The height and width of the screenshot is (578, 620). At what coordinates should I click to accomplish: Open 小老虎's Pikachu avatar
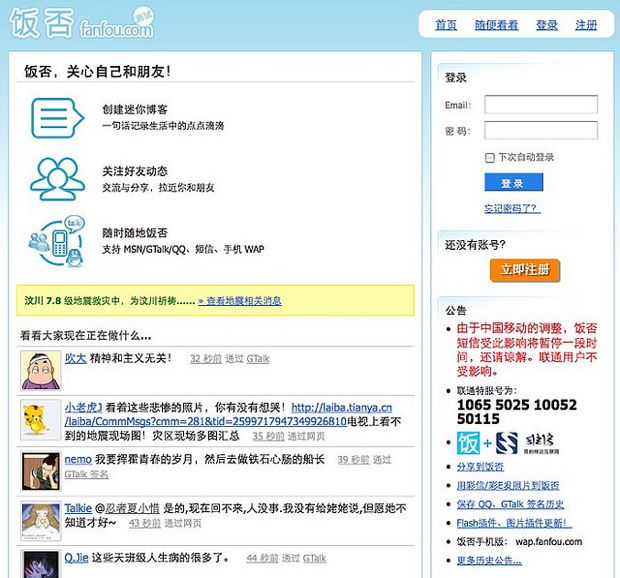click(39, 419)
